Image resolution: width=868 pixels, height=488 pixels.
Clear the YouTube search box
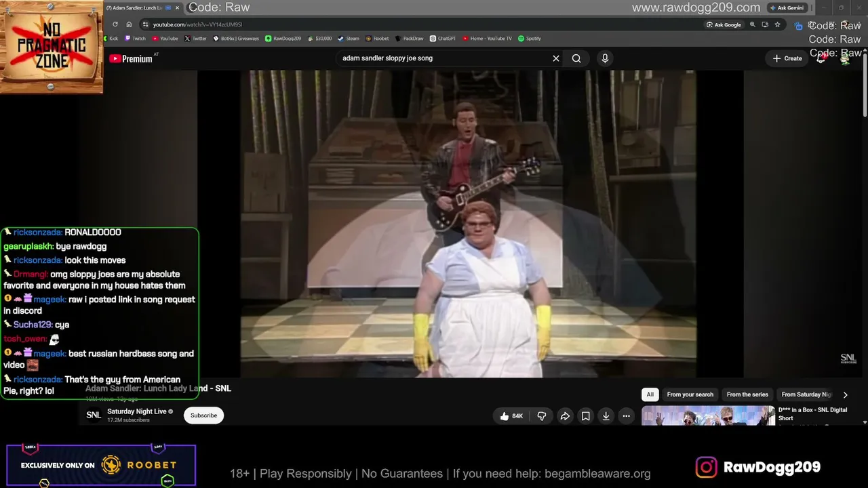556,58
